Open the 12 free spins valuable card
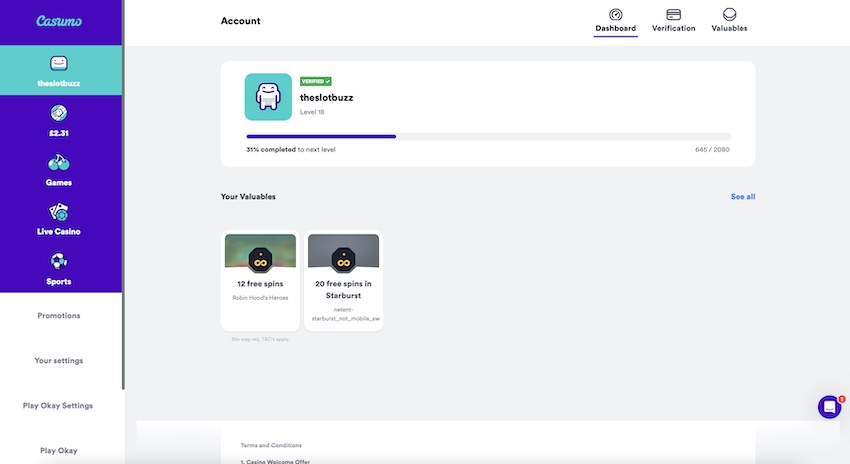This screenshot has width=850, height=464. 260,281
